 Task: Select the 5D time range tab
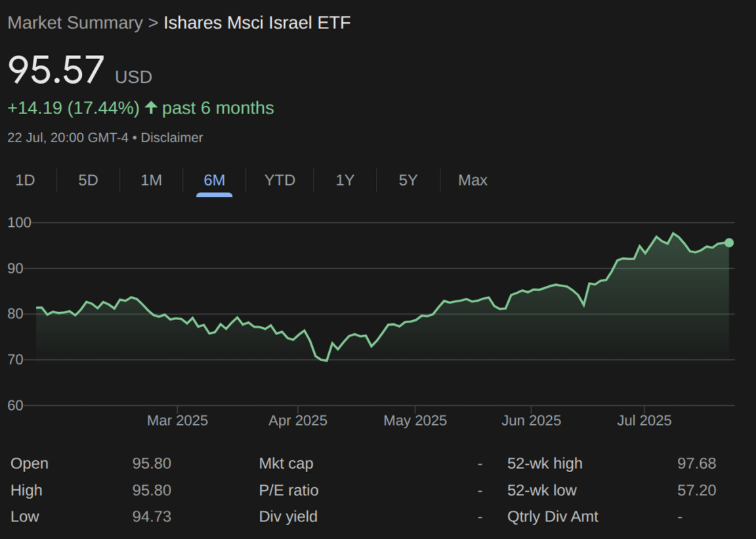tap(88, 180)
